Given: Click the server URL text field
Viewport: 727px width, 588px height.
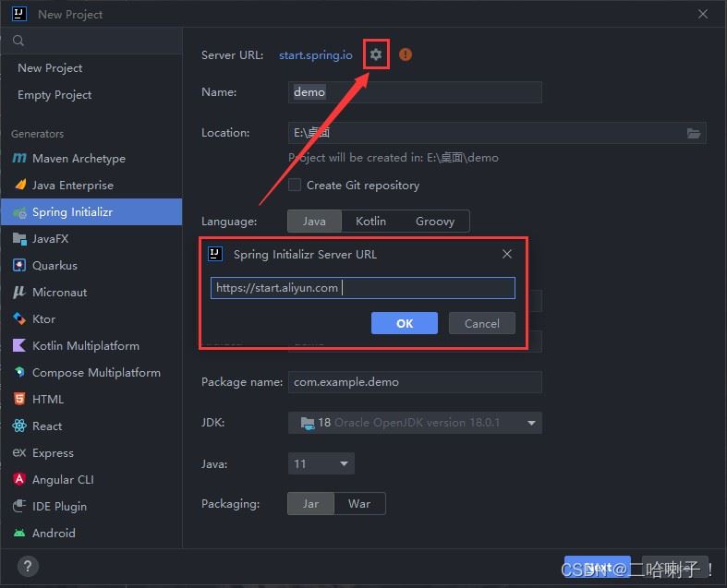Looking at the screenshot, I should pos(362,288).
